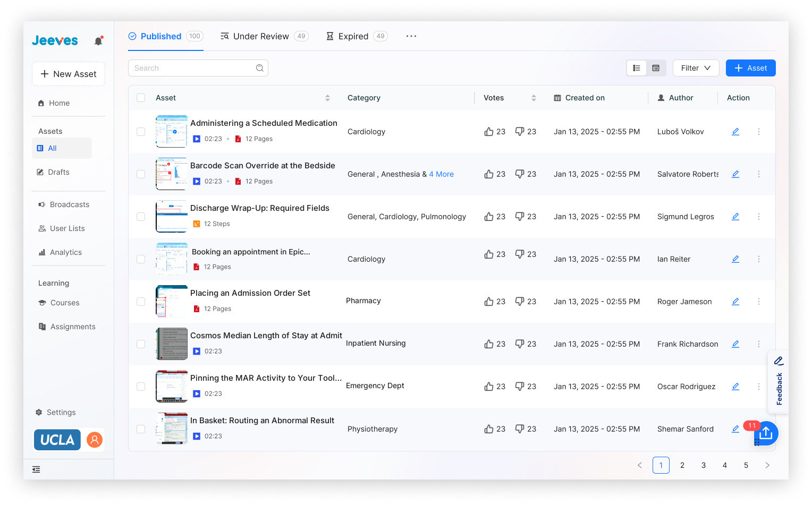Screen dimensions: 812x505
Task: Sort by Votes column arrows
Action: pyautogui.click(x=534, y=98)
